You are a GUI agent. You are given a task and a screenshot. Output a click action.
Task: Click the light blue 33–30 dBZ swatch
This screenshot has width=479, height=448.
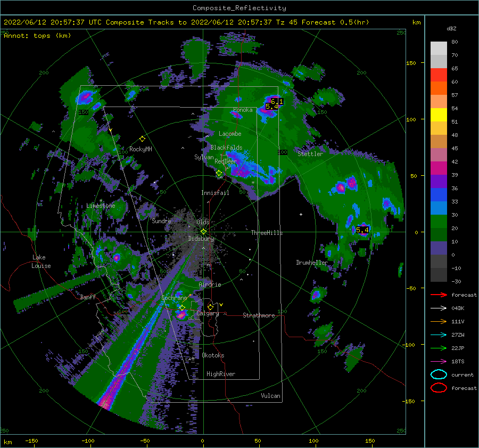tap(439, 208)
